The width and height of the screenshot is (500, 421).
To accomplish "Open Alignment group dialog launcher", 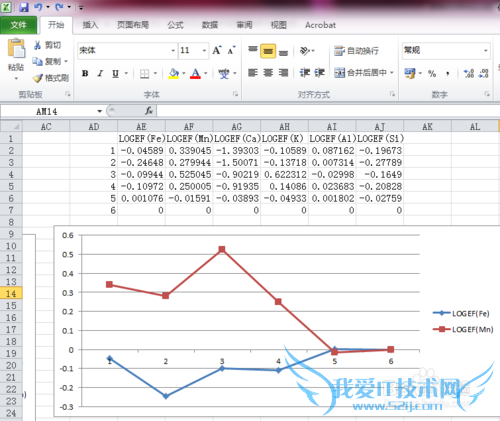I will tap(392, 94).
